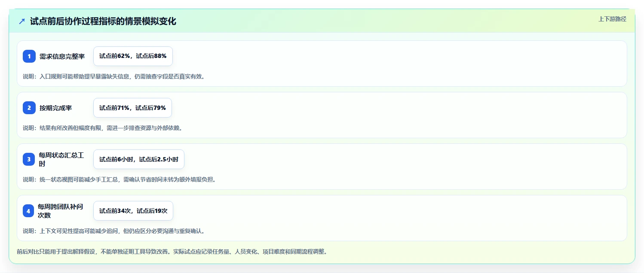Select the 每周跨团队补问次数 metric name

[61, 211]
